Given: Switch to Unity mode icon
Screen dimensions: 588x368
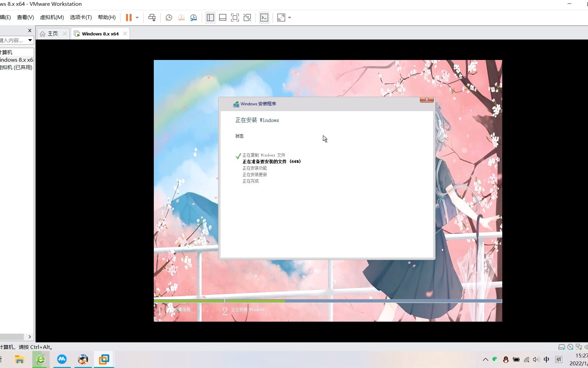Looking at the screenshot, I should coord(247,18).
